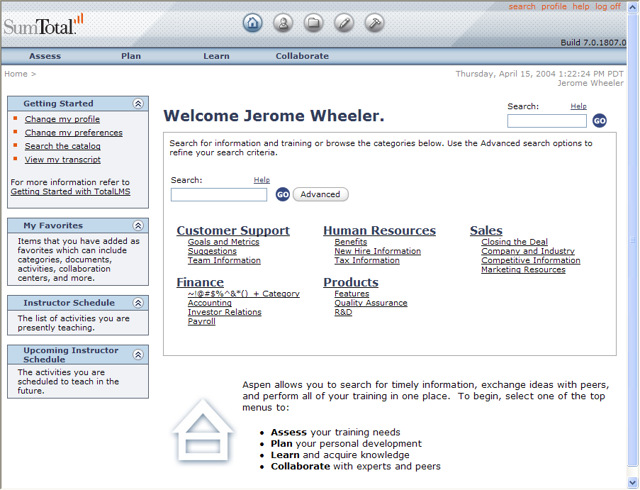
Task: Open the Assess menu
Action: (45, 56)
